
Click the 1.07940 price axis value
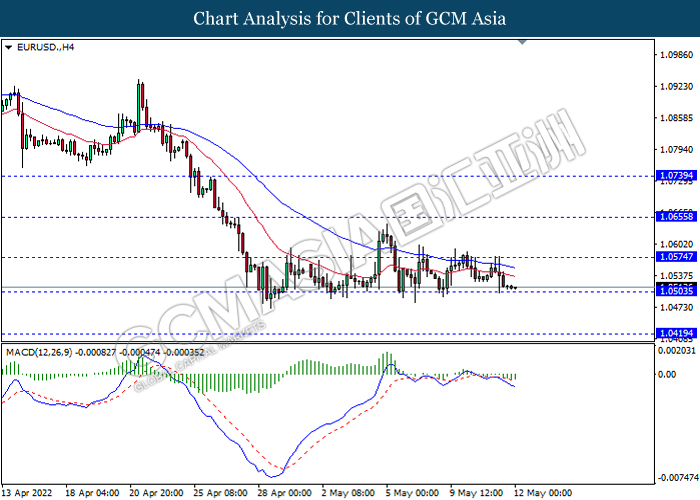[677, 150]
